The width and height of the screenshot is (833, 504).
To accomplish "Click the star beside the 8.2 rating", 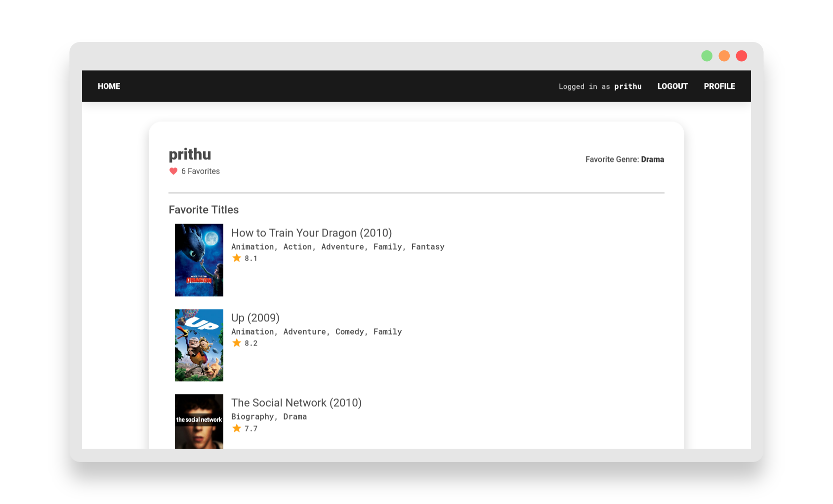I will [x=237, y=343].
